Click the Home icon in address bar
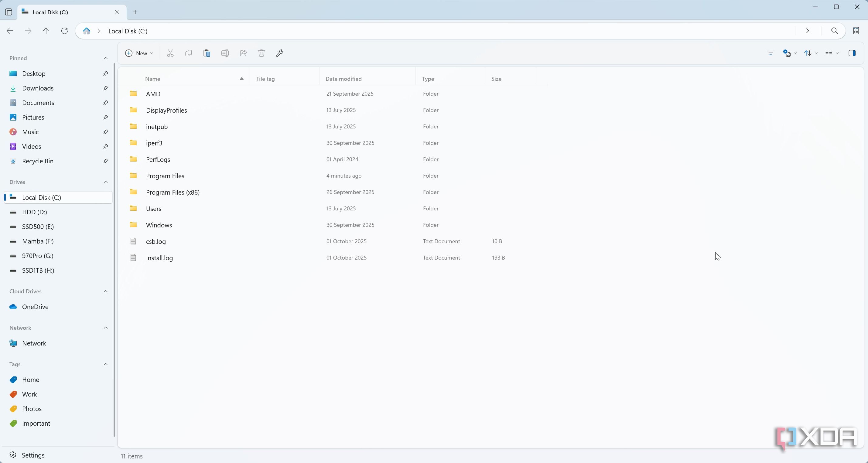The image size is (868, 463). click(87, 31)
